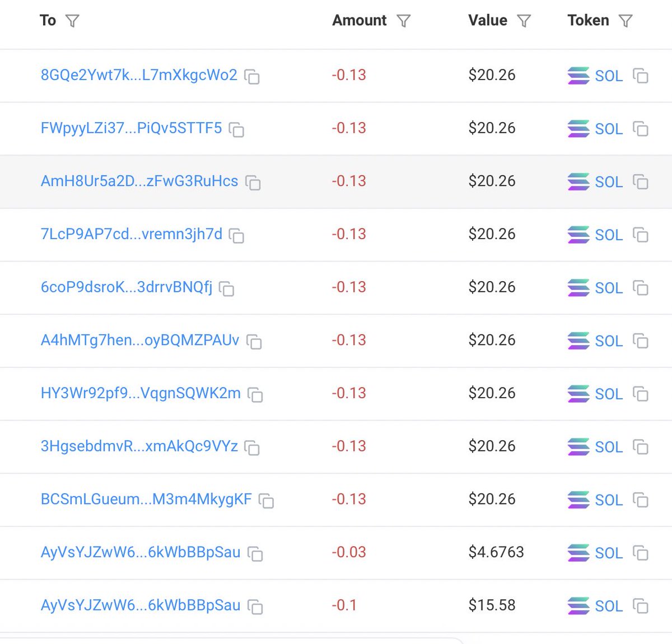Open SOL token link in FWpyyLZi37 row
Image resolution: width=672 pixels, height=644 pixels.
[x=609, y=129]
